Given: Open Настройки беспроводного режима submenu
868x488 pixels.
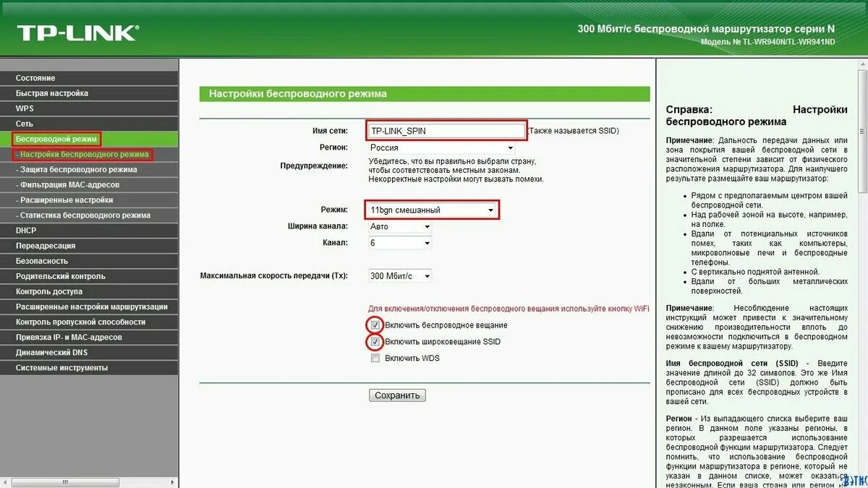Looking at the screenshot, I should (x=88, y=154).
